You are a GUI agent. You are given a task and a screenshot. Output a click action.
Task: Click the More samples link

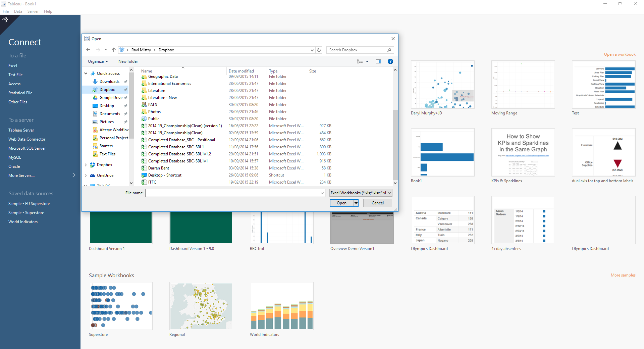pyautogui.click(x=623, y=275)
